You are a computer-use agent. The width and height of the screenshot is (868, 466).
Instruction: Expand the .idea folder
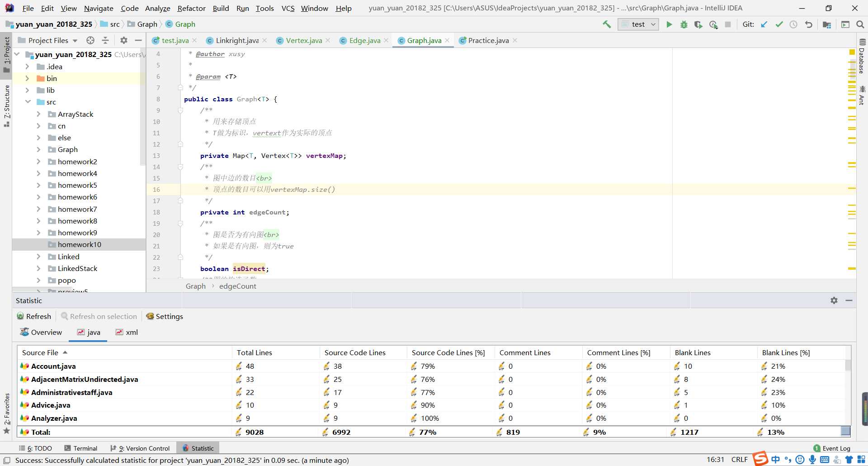coord(28,67)
